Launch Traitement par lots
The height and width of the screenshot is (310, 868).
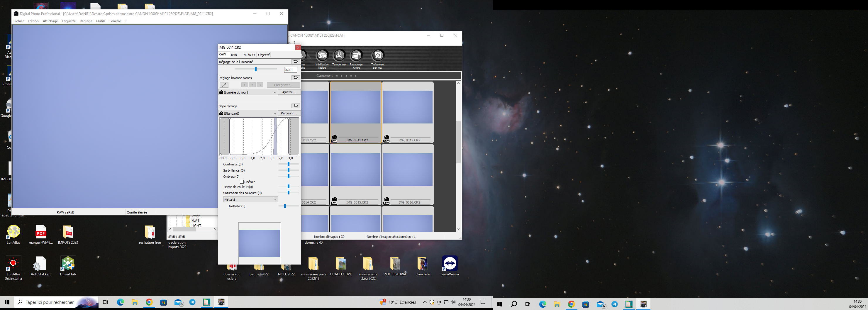pyautogui.click(x=378, y=60)
